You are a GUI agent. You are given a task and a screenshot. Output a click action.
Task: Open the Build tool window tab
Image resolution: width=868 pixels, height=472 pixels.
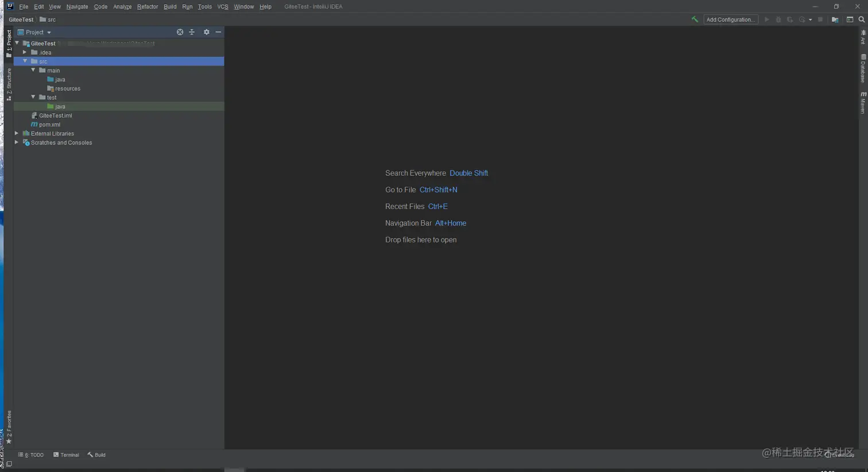coord(96,455)
